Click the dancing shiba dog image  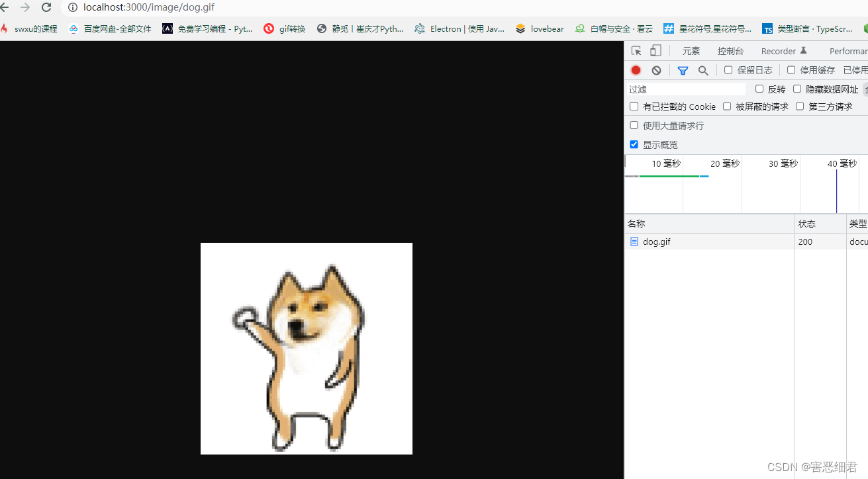(x=307, y=349)
